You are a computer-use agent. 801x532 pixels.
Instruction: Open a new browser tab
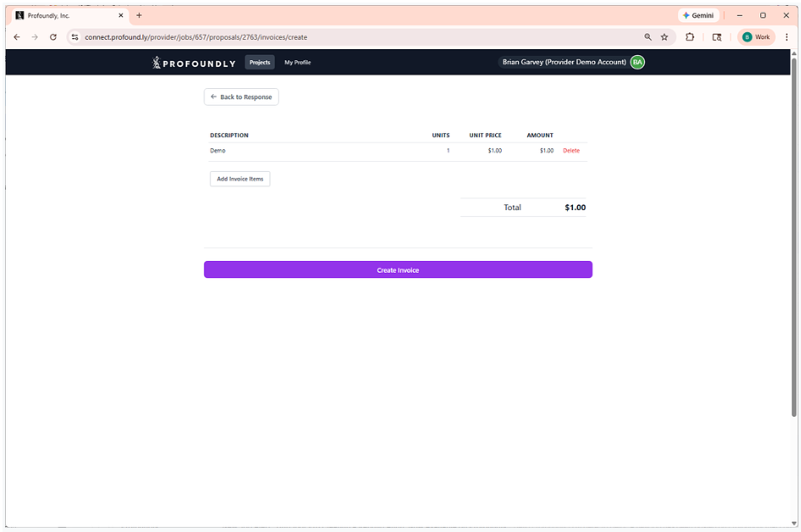pyautogui.click(x=139, y=14)
